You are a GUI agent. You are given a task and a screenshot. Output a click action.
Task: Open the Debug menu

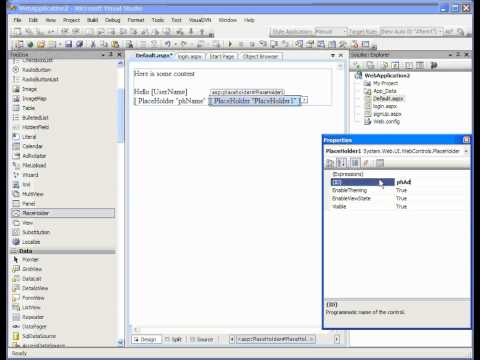pyautogui.click(x=112, y=20)
